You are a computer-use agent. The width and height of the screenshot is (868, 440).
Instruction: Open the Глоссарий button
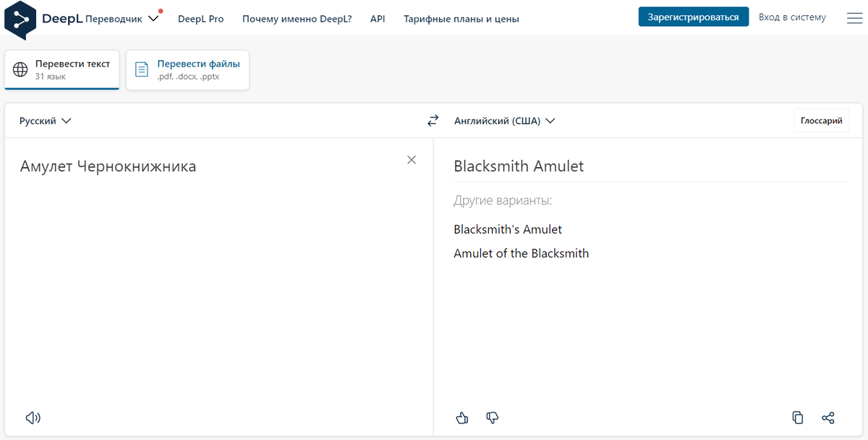pos(821,121)
